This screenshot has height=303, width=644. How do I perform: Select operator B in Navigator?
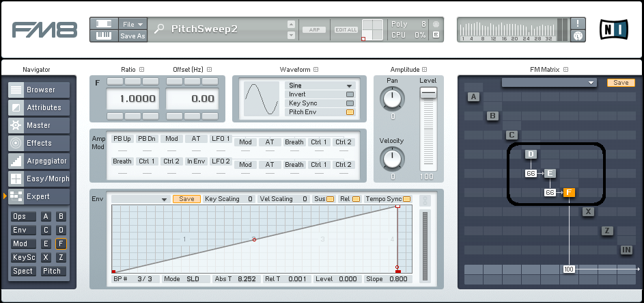point(61,217)
